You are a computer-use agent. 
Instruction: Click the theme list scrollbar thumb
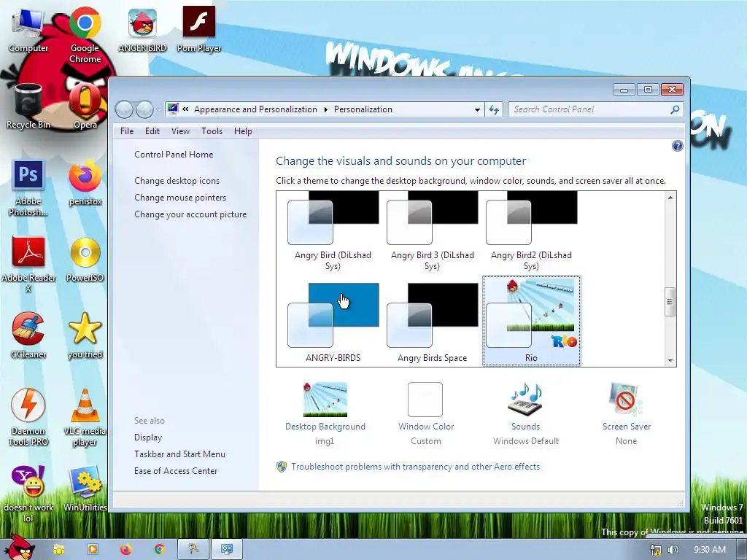point(670,302)
